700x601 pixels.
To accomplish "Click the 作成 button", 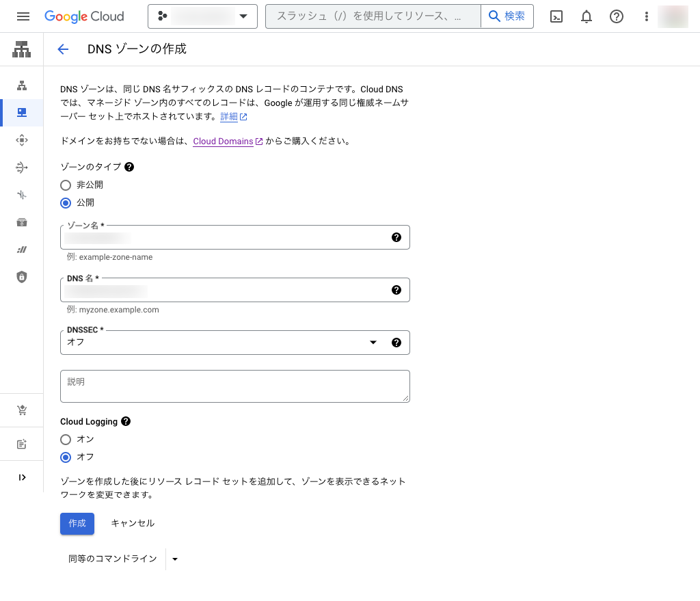I will pos(77,523).
